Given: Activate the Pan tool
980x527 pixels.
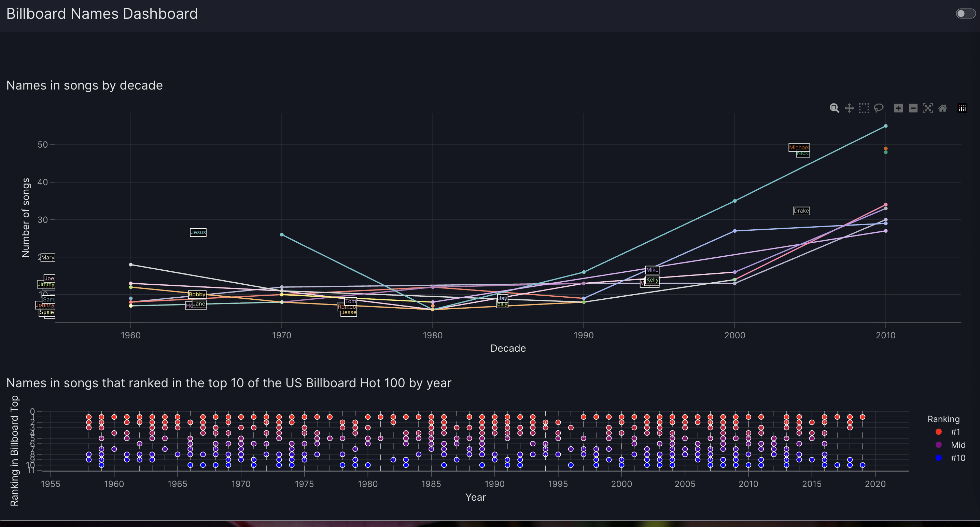Looking at the screenshot, I should click(849, 108).
